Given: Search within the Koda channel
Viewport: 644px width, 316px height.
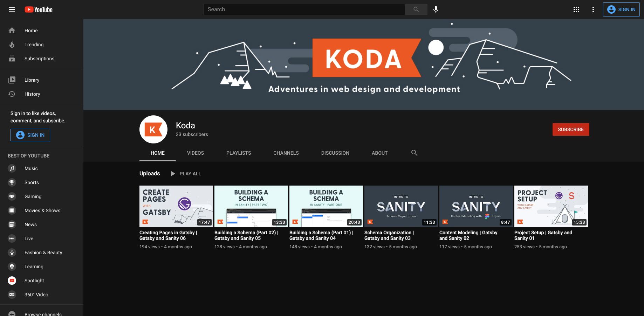Looking at the screenshot, I should point(414,153).
